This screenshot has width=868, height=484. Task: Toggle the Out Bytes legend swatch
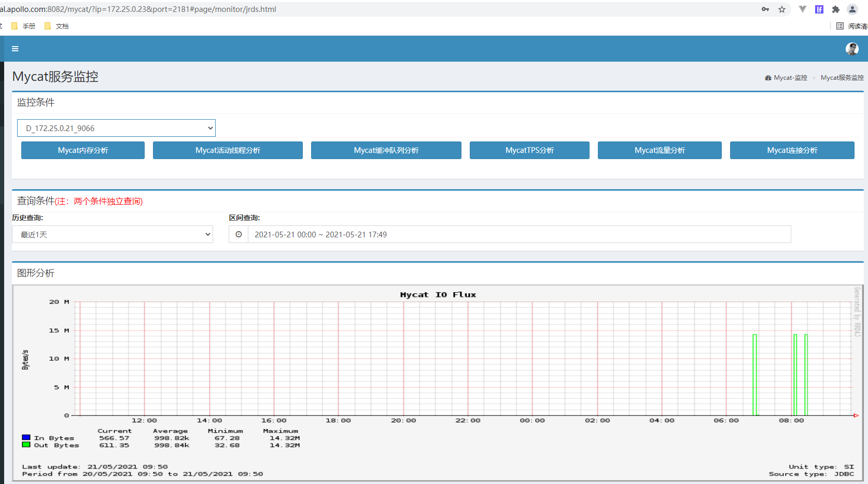pyautogui.click(x=25, y=445)
